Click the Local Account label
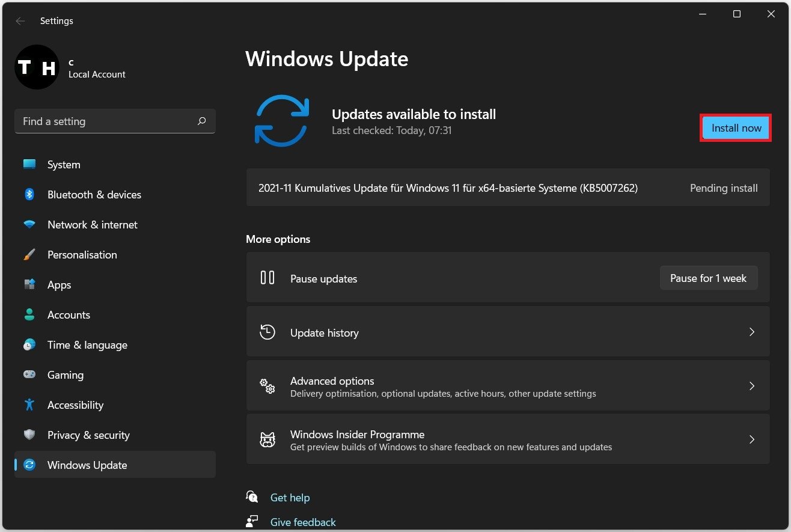791x532 pixels. click(x=97, y=75)
